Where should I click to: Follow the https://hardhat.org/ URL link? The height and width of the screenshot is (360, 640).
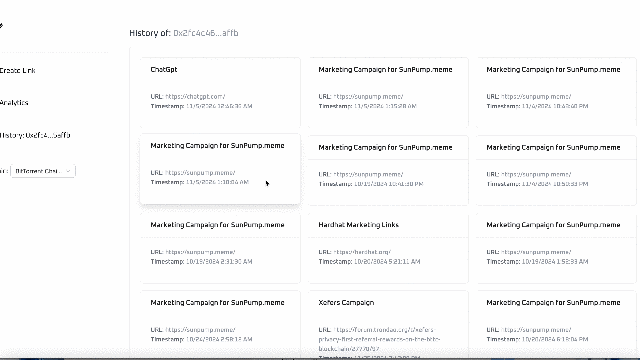[x=362, y=252]
